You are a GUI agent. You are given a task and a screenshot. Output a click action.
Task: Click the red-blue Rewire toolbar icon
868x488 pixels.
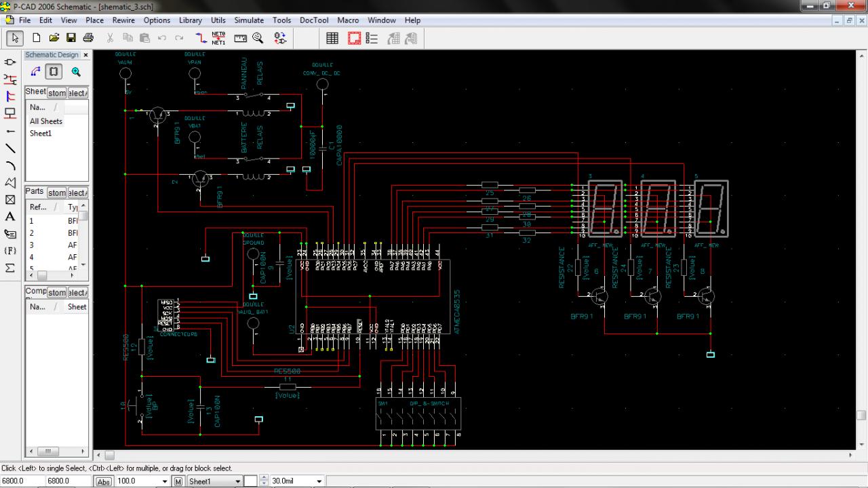(x=201, y=39)
